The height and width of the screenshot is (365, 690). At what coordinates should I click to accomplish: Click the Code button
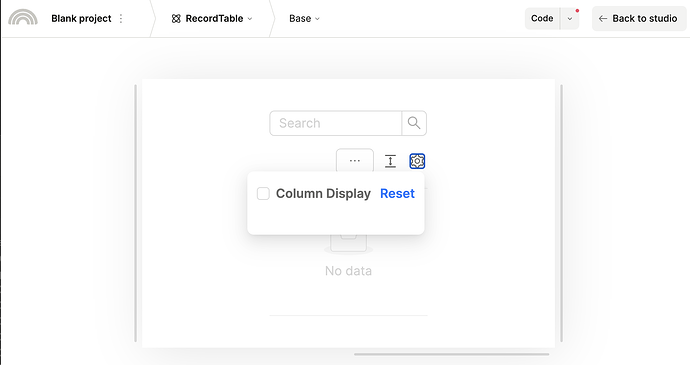pos(542,18)
